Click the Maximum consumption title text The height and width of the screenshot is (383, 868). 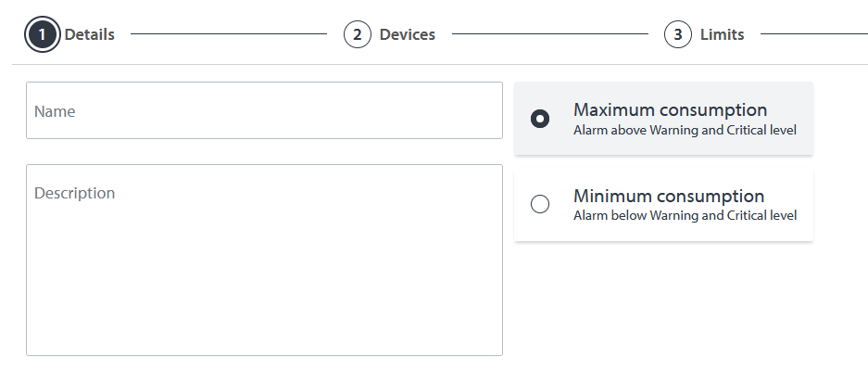click(670, 110)
